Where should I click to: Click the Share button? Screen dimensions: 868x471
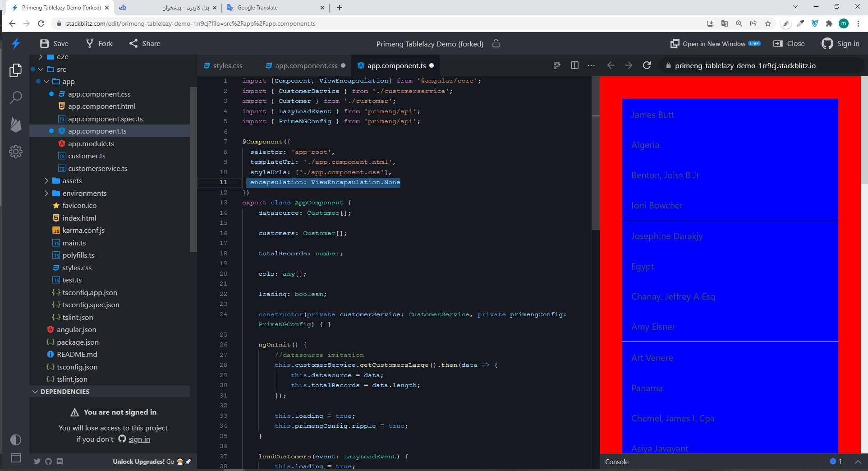[145, 43]
